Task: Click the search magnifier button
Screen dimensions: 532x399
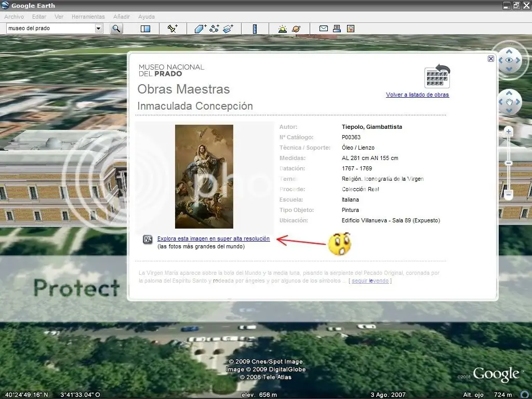Action: click(x=116, y=29)
